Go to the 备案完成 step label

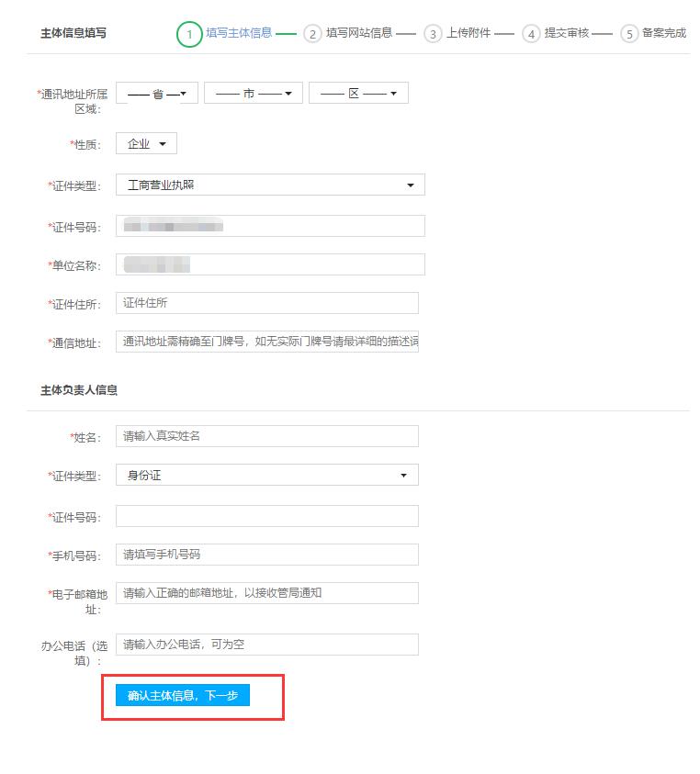pos(664,33)
